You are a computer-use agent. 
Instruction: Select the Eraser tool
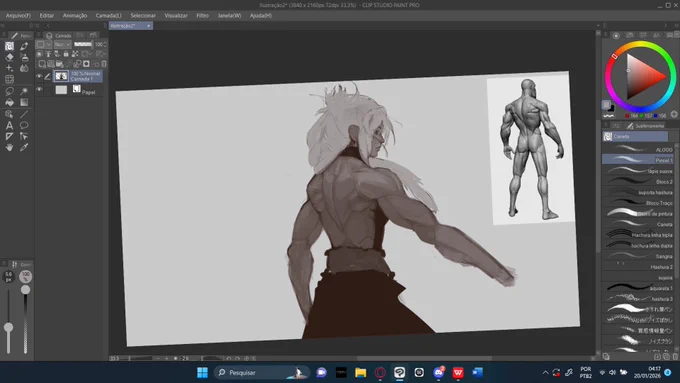pyautogui.click(x=9, y=57)
